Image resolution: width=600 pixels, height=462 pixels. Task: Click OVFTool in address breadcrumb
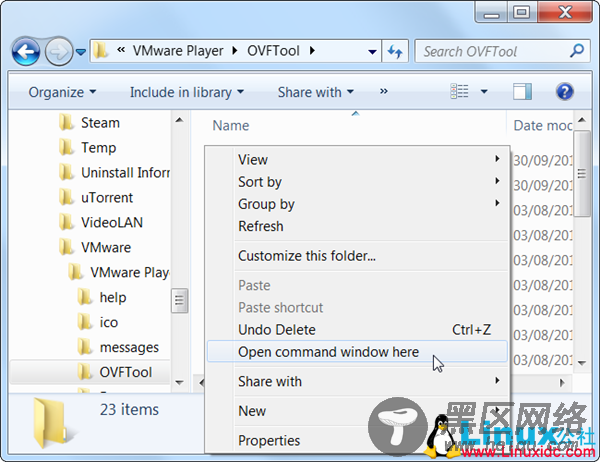tap(273, 51)
